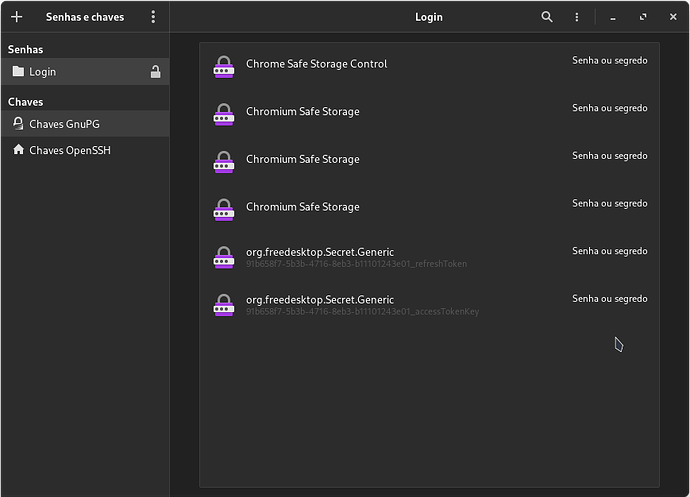Viewport: 690px width, 497px height.
Task: Open Chaves OpenSSH in the sidebar
Action: 68,150
